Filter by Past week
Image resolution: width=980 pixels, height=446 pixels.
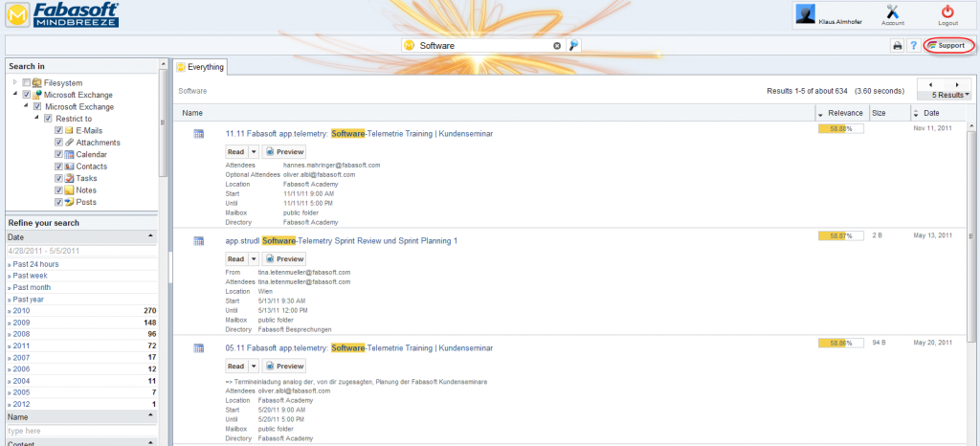[x=28, y=276]
